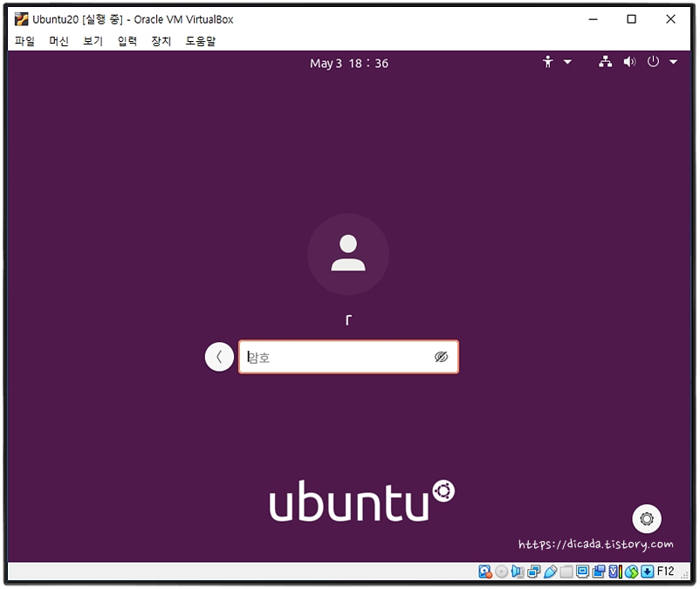The image size is (700, 589).
Task: Click the host key arrow icon beside F12
Action: click(x=648, y=572)
